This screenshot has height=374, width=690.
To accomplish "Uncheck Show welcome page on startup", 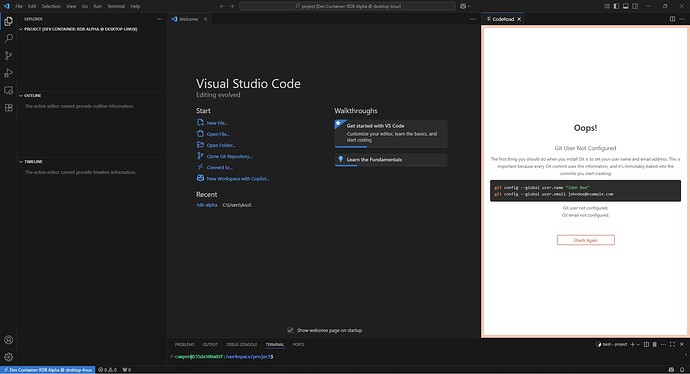I will [x=290, y=330].
